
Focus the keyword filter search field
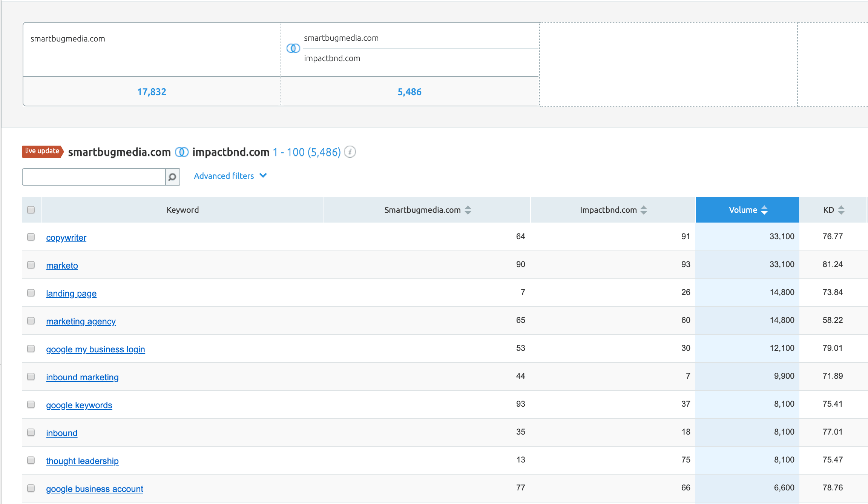pos(94,177)
